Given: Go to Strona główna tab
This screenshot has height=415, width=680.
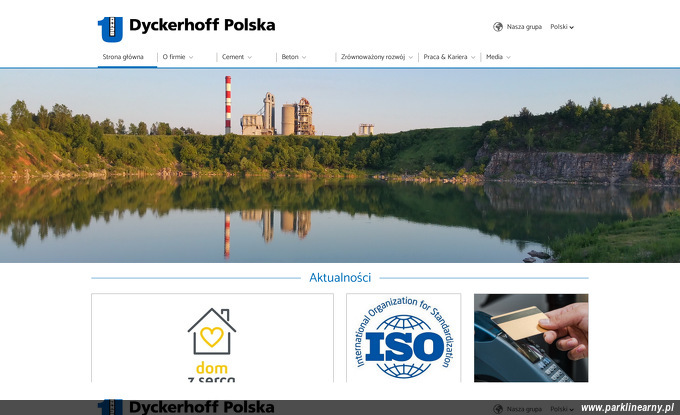Looking at the screenshot, I should click(123, 57).
